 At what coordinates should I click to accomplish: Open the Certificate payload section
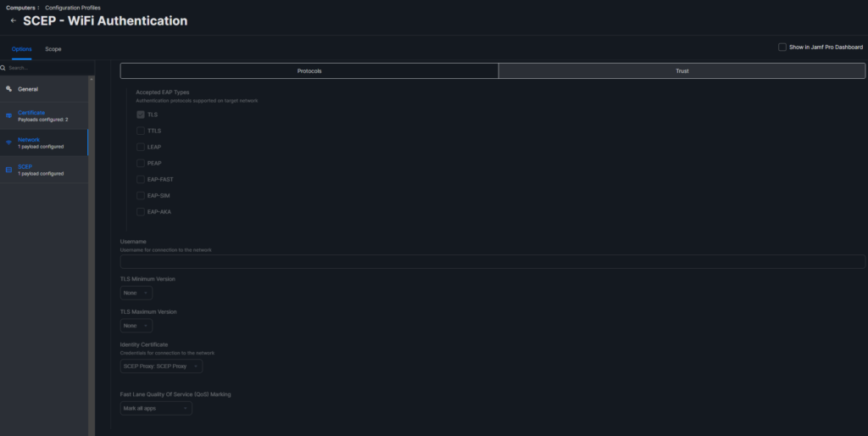click(44, 116)
